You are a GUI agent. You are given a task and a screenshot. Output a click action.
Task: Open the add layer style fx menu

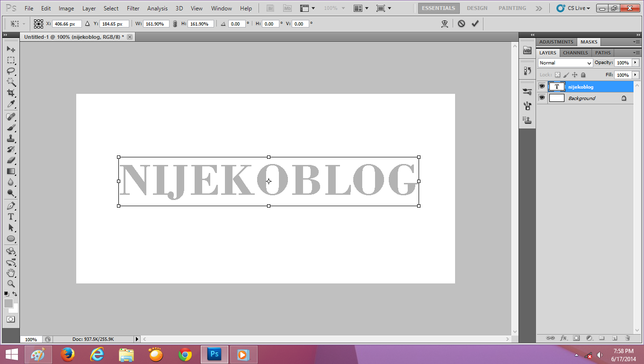pyautogui.click(x=563, y=338)
